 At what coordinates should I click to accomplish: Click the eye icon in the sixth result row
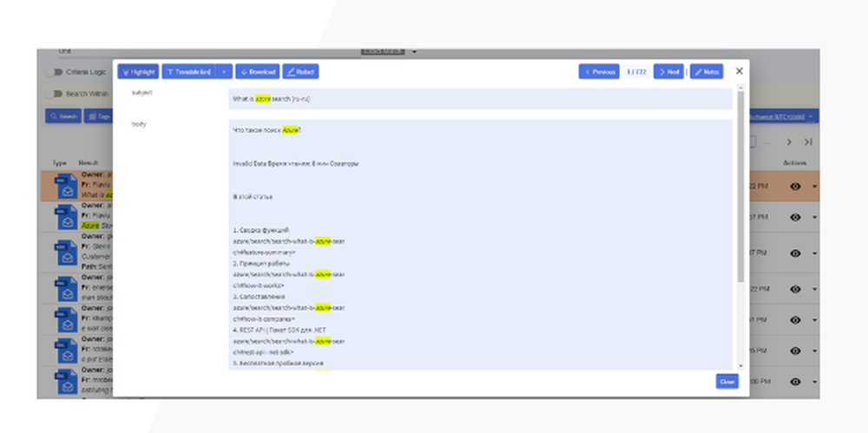click(x=795, y=351)
